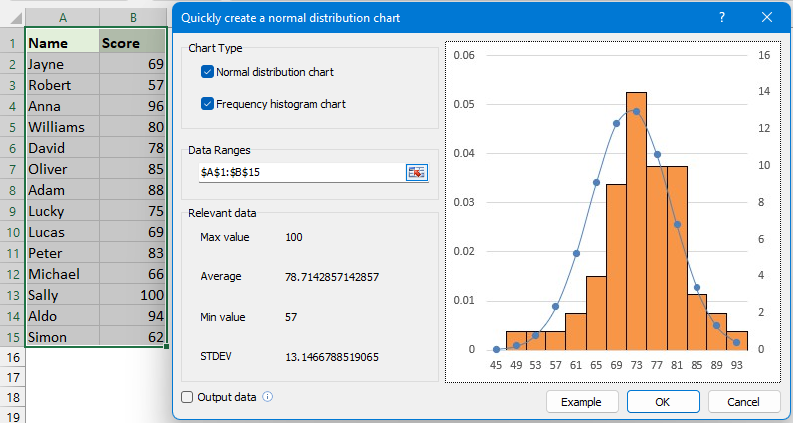
Task: Click the select-all corner of the spreadsheet
Action: pos(11,17)
